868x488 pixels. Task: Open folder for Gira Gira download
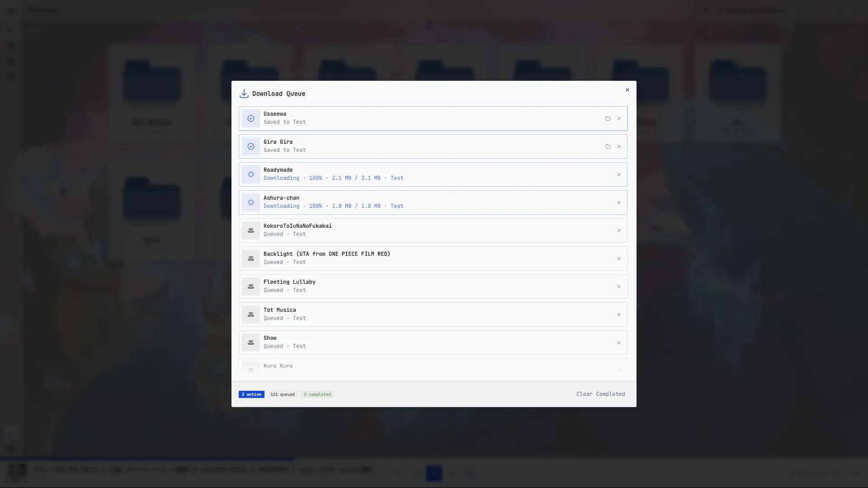pyautogui.click(x=608, y=146)
